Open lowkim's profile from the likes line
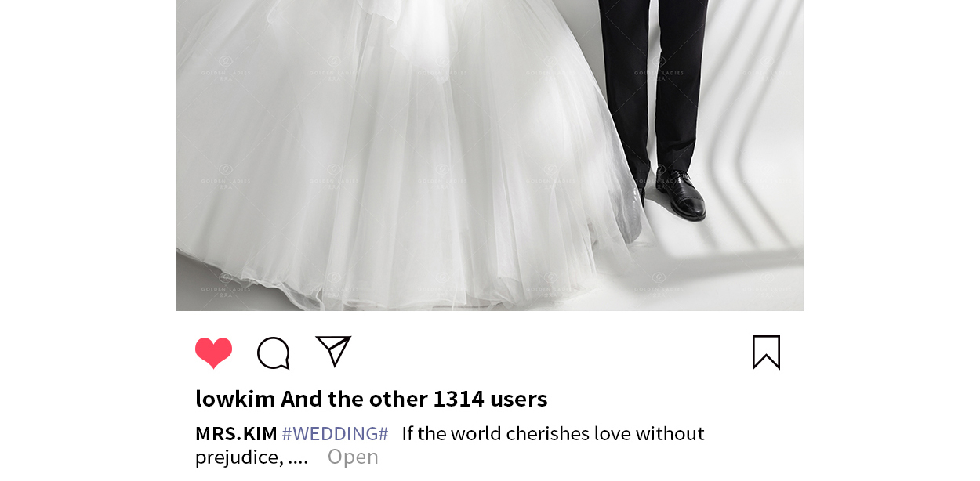 click(235, 399)
